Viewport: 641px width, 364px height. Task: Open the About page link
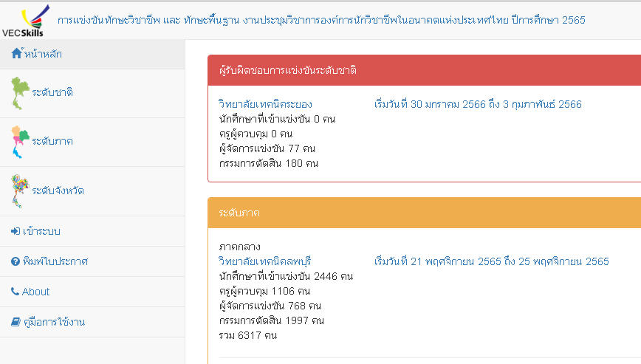tap(35, 292)
